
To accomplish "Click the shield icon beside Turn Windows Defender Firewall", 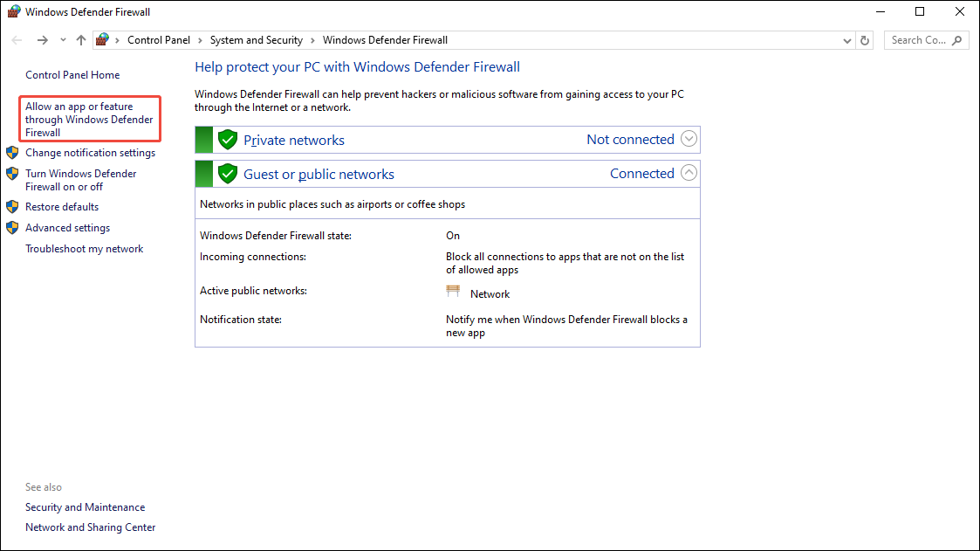I will [x=12, y=173].
